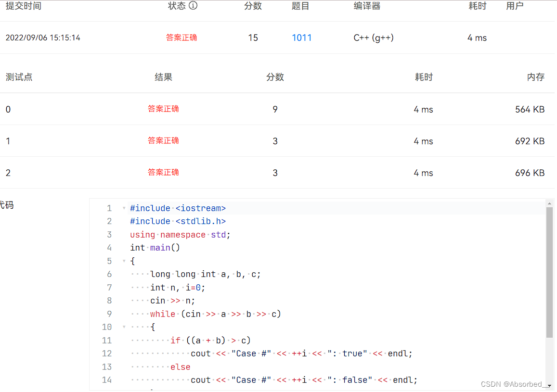Click the 提交时间 column header
Screen dimensions: 557x392
pos(24,6)
